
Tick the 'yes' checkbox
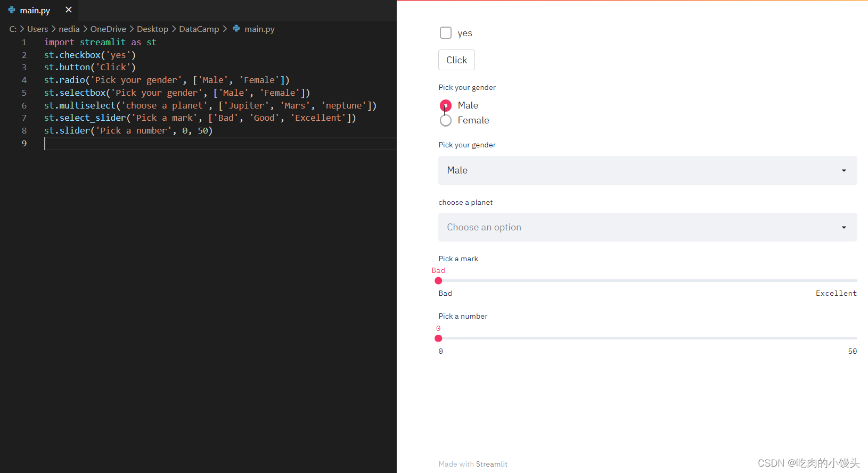click(446, 33)
